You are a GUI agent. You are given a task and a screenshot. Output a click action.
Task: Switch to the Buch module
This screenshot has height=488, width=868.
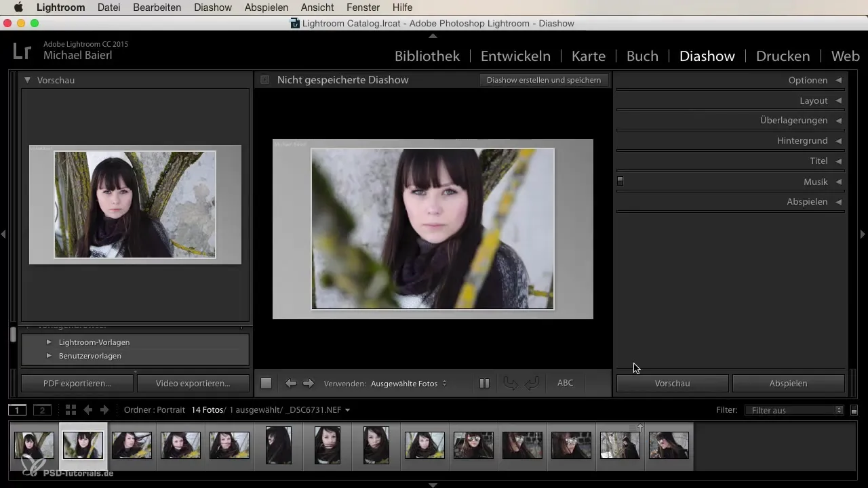(642, 56)
